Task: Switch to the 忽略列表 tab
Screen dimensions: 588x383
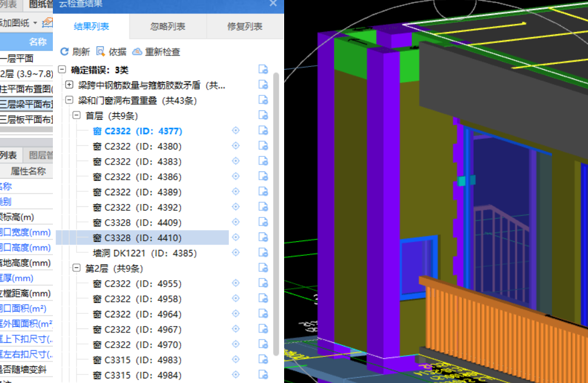Action: coord(168,26)
